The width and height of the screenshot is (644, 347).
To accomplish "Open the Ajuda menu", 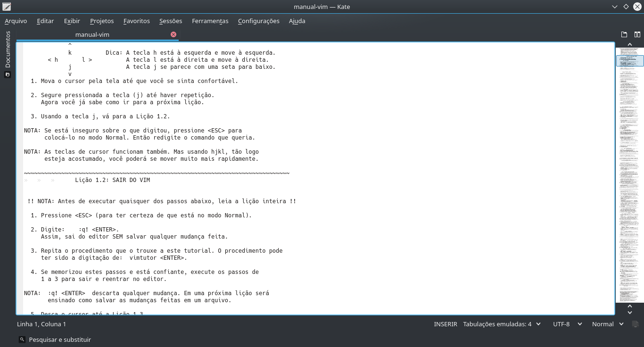I will tap(297, 21).
